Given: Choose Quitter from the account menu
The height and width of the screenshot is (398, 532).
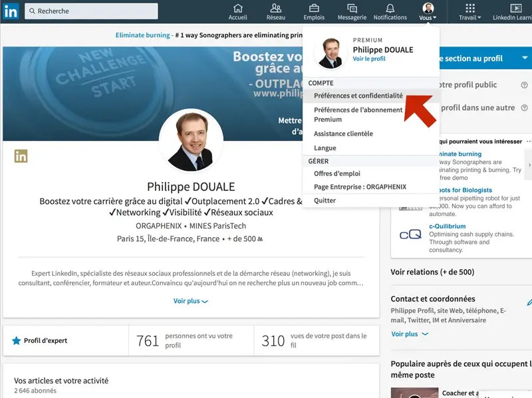Looking at the screenshot, I should point(324,200).
